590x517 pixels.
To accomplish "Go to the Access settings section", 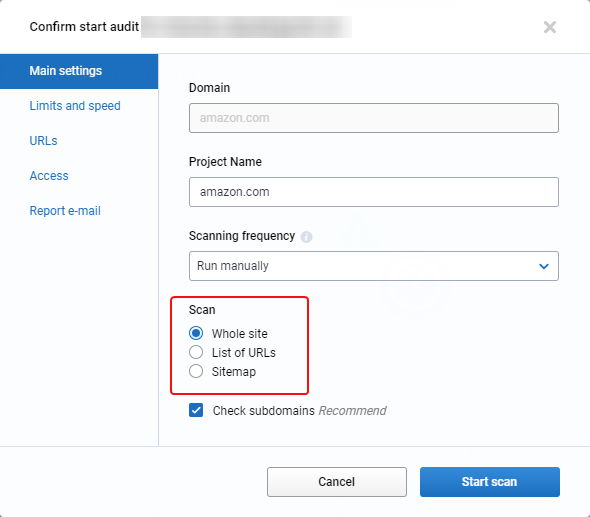I will pyautogui.click(x=49, y=176).
